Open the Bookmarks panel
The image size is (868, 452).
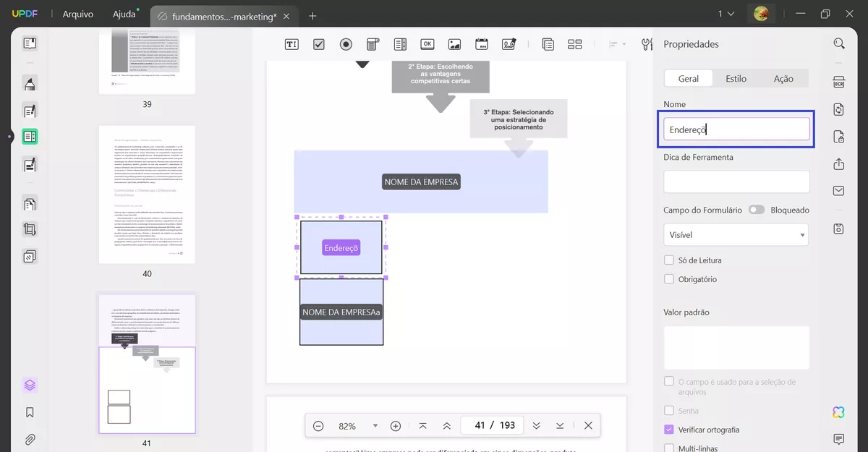[30, 412]
